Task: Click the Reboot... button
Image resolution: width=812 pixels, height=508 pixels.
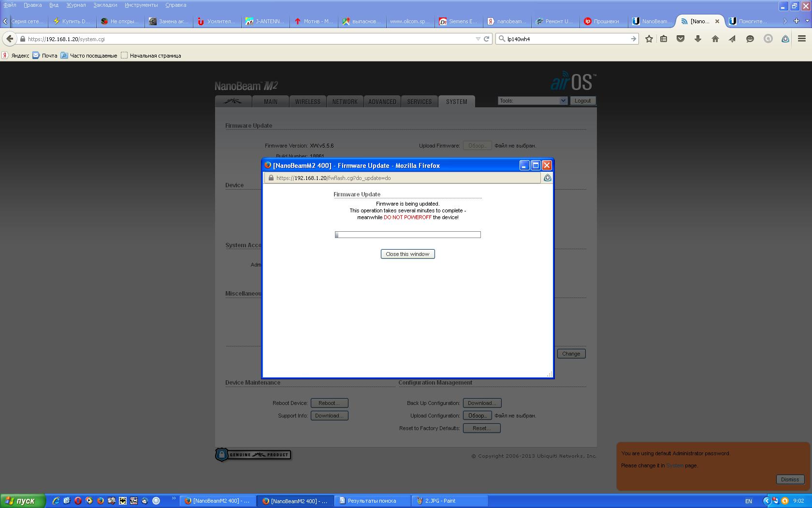Action: click(x=329, y=403)
